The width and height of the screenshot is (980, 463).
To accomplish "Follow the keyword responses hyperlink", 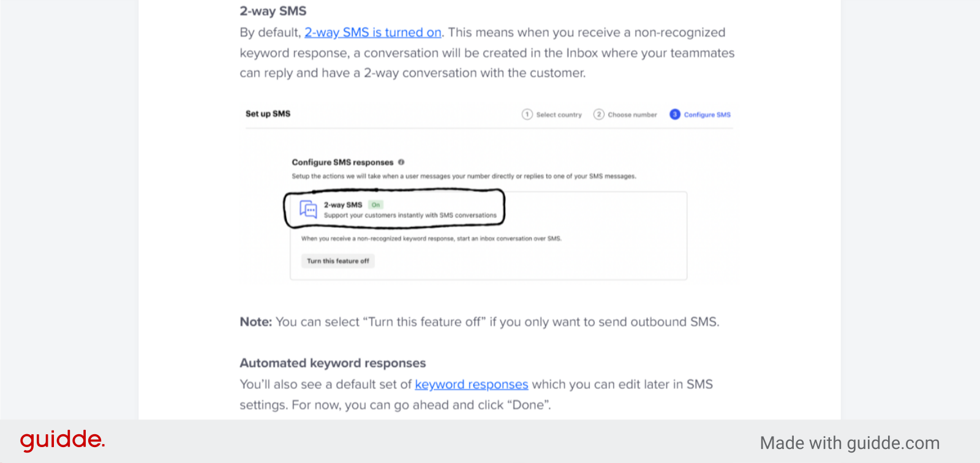I will tap(471, 384).
